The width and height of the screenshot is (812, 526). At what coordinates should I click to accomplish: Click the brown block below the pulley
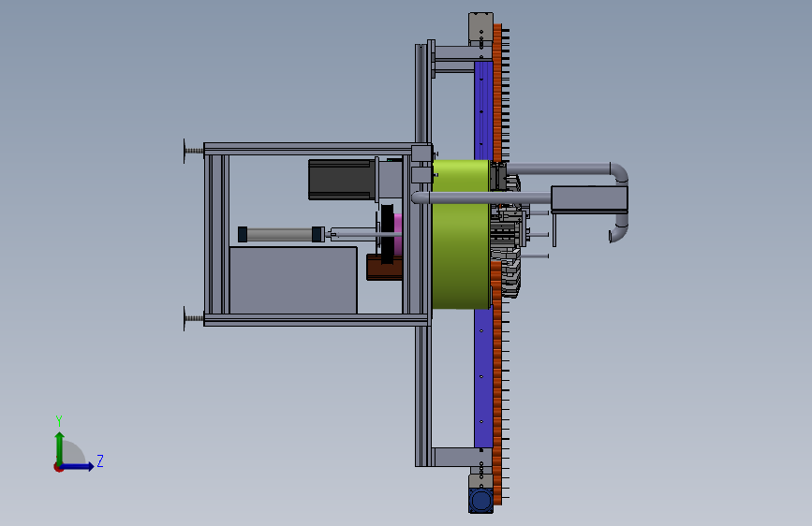point(384,268)
